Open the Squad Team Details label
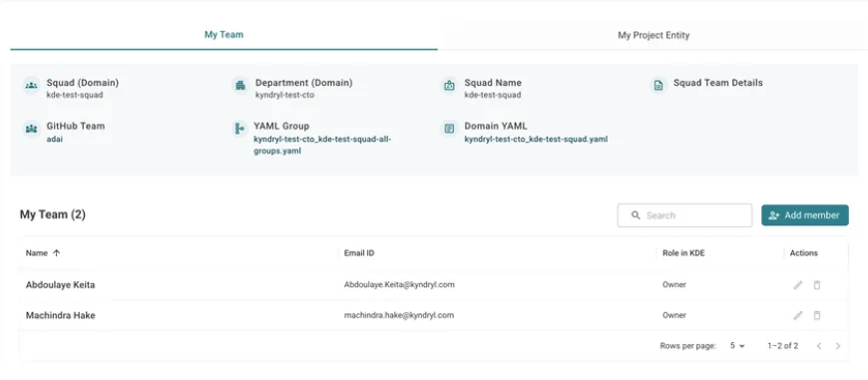The height and width of the screenshot is (380, 868). (x=718, y=83)
